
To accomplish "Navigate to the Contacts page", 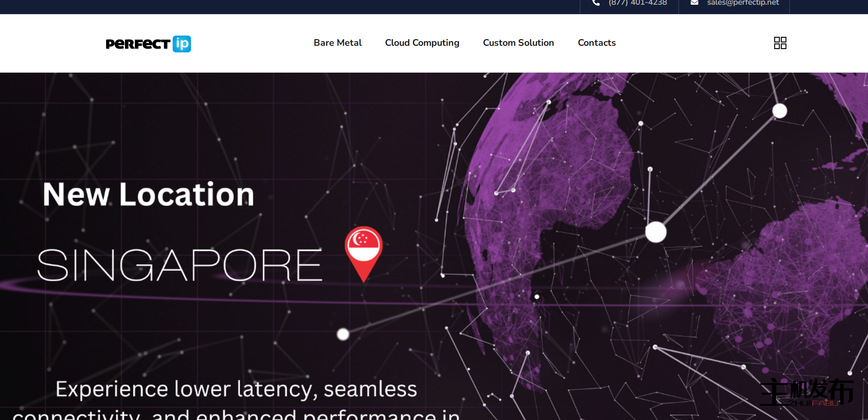I will 596,43.
